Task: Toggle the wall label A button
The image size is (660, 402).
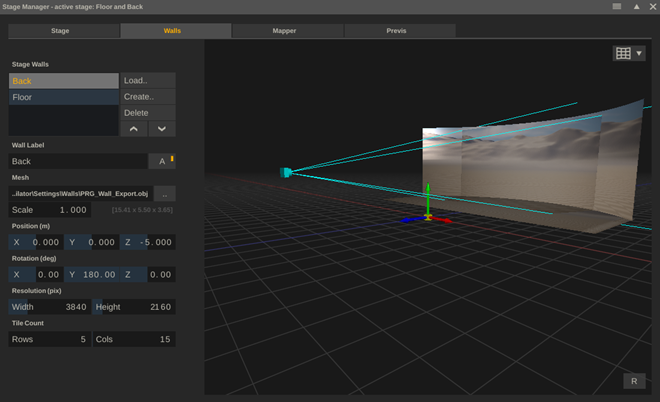Action: (x=162, y=161)
